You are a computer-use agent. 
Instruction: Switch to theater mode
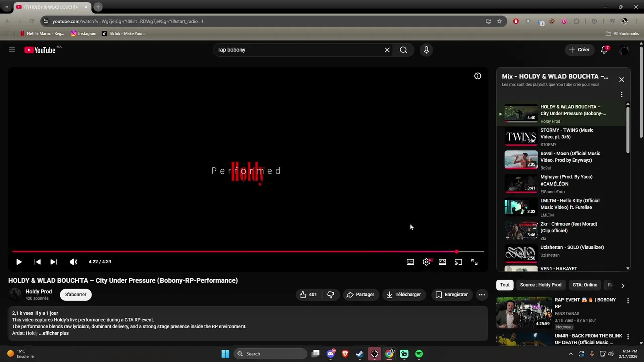tap(442, 262)
